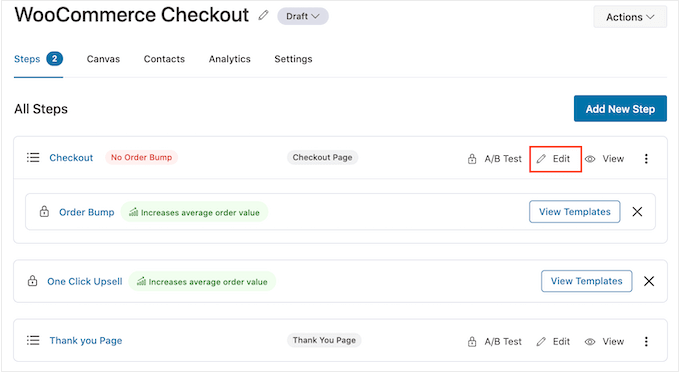Open the Draft status dropdown
Image resolution: width=680 pixels, height=373 pixels.
point(303,16)
